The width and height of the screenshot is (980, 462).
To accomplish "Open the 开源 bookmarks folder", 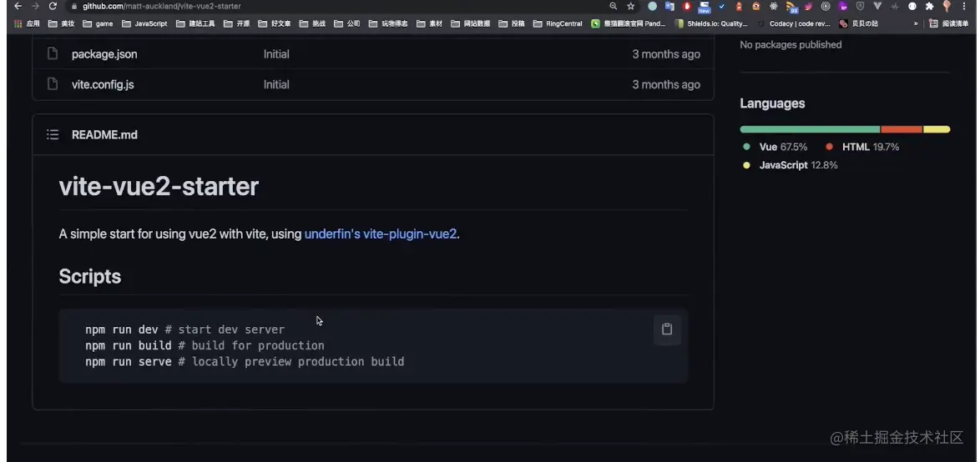I will point(236,23).
